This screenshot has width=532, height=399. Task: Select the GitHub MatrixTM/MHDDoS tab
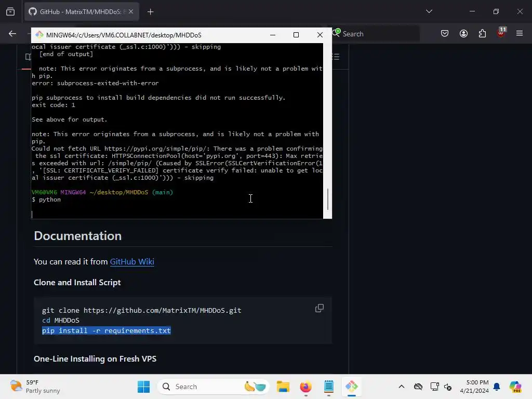click(x=82, y=11)
